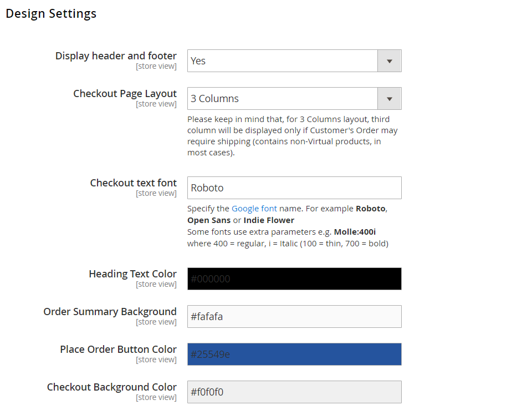Image resolution: width=532 pixels, height=410 pixels.
Task: Click the Checkout Background Color input
Action: tap(294, 392)
